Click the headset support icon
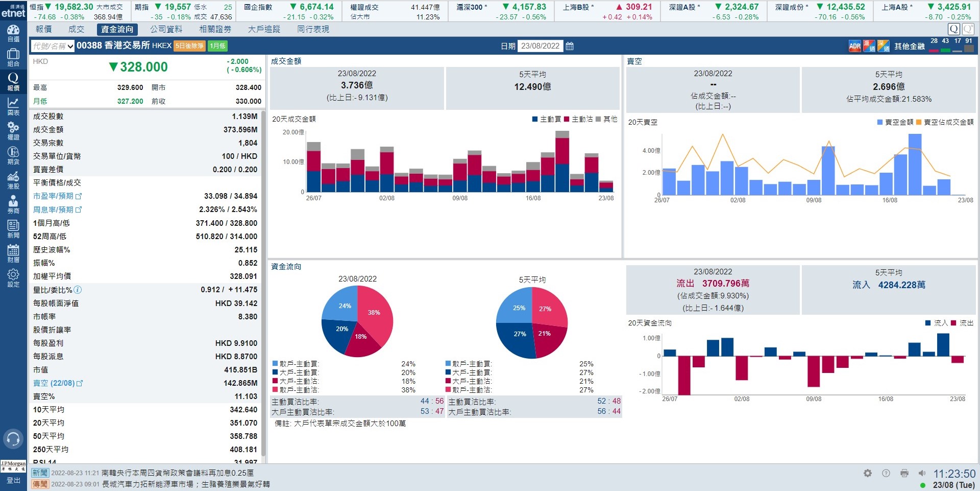The height and width of the screenshot is (491, 980). point(13,438)
